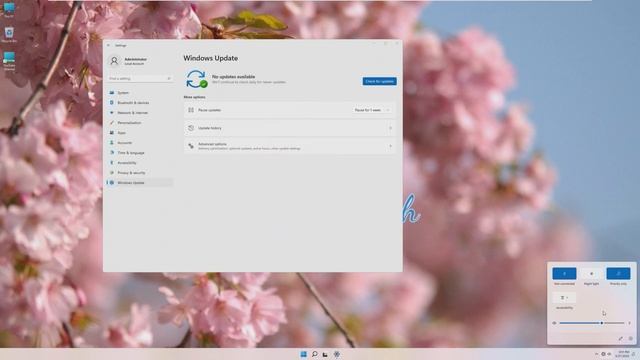The width and height of the screenshot is (640, 360).
Task: Expand Accessibility quick settings tile
Action: click(564, 298)
